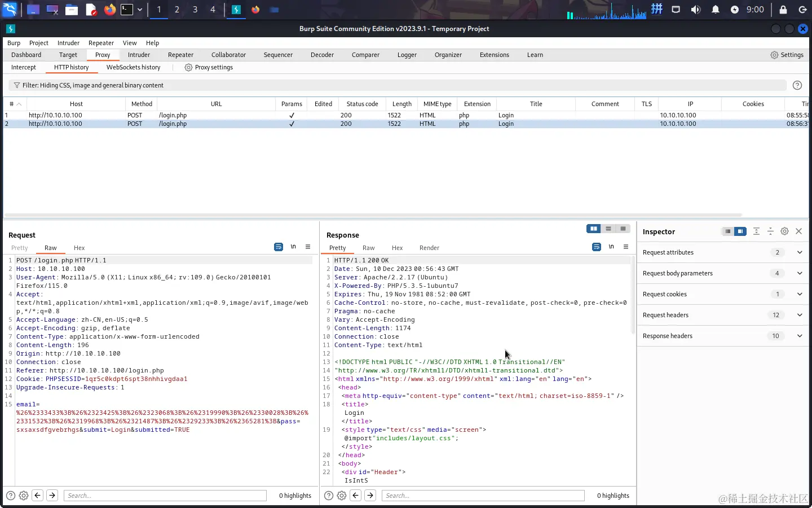812x508 pixels.
Task: Select combined tabbed request/response layout
Action: pos(623,229)
